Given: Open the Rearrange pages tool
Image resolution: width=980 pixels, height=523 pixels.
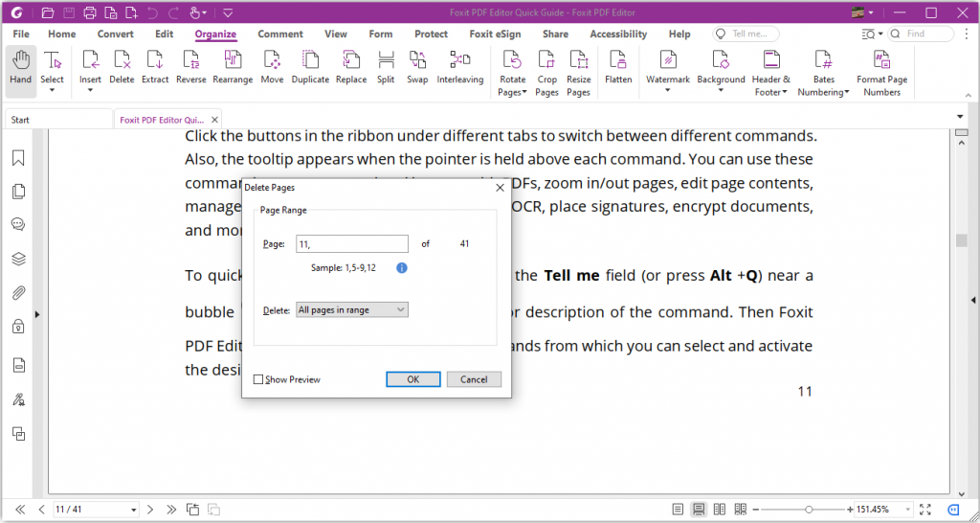Looking at the screenshot, I should click(233, 68).
